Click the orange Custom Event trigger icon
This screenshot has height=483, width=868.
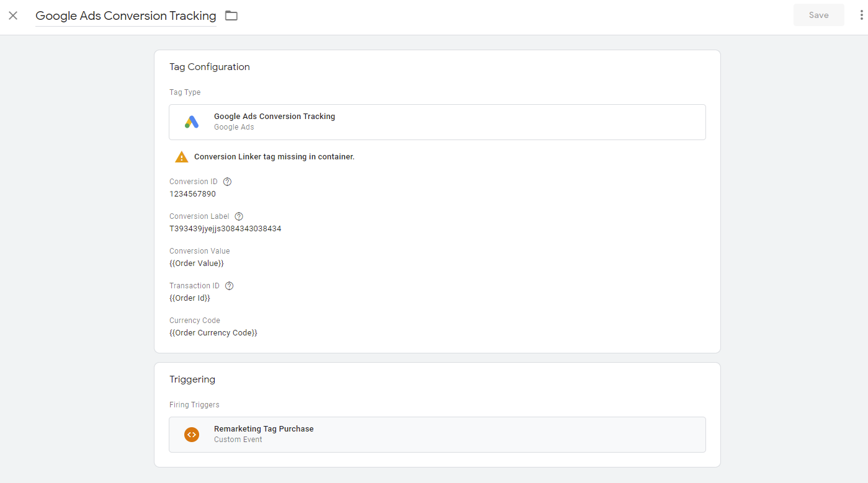tap(192, 435)
